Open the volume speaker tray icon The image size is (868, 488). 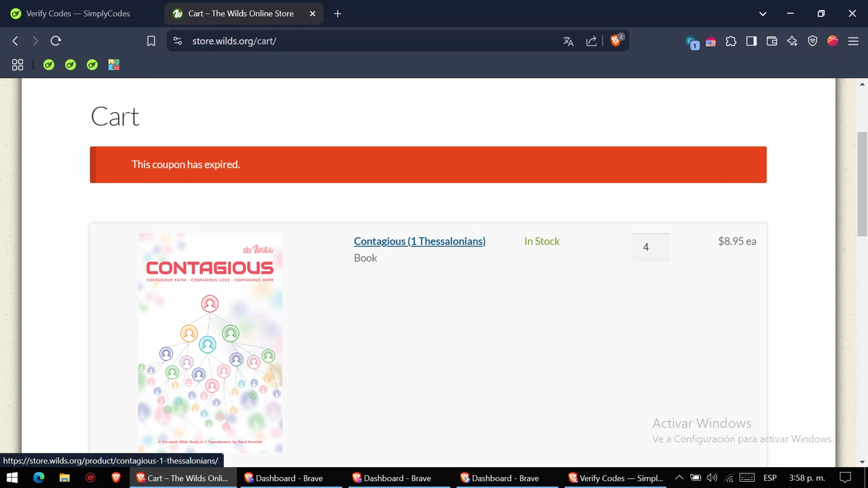point(712,478)
